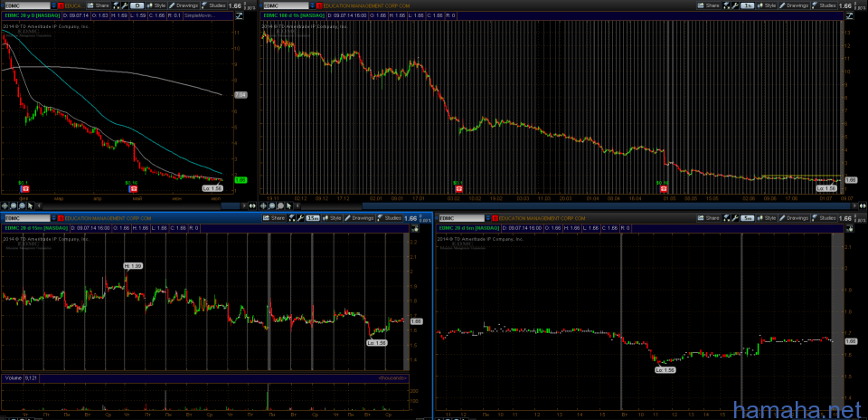Image resolution: width=868 pixels, height=420 pixels.
Task: Open wrench settings icon in top-left daily chart
Action: 125,5
